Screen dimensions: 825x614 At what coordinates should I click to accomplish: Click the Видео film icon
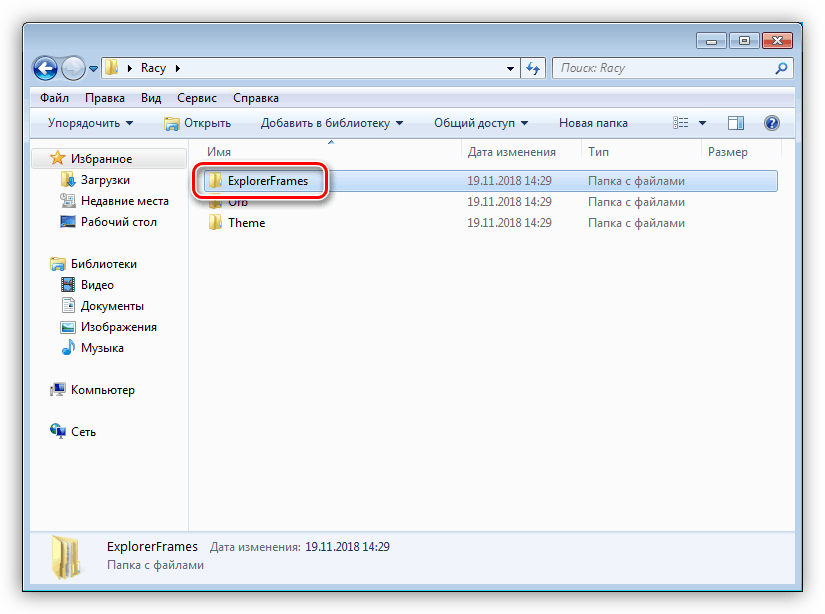click(x=68, y=285)
